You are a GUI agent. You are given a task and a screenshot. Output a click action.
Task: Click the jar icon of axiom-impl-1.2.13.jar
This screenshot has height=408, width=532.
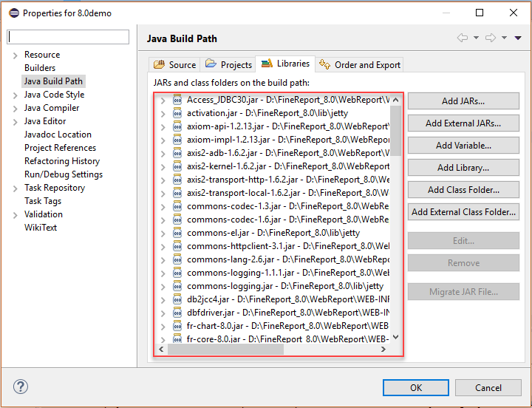(x=177, y=140)
